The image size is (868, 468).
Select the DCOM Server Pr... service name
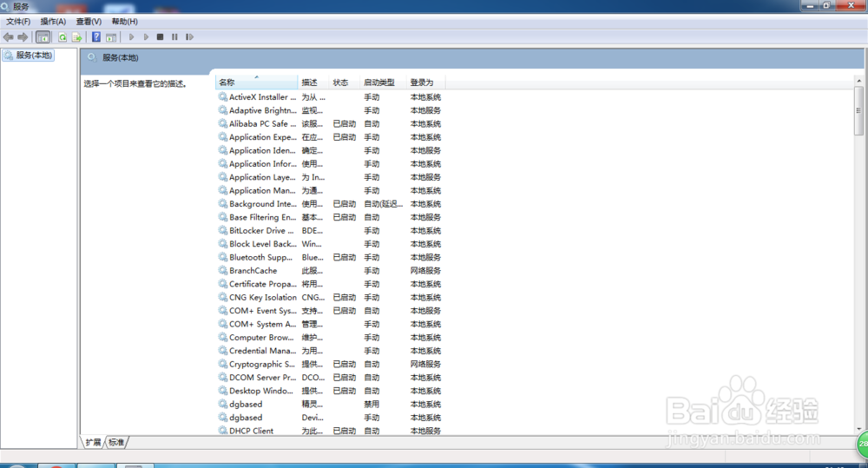[263, 377]
